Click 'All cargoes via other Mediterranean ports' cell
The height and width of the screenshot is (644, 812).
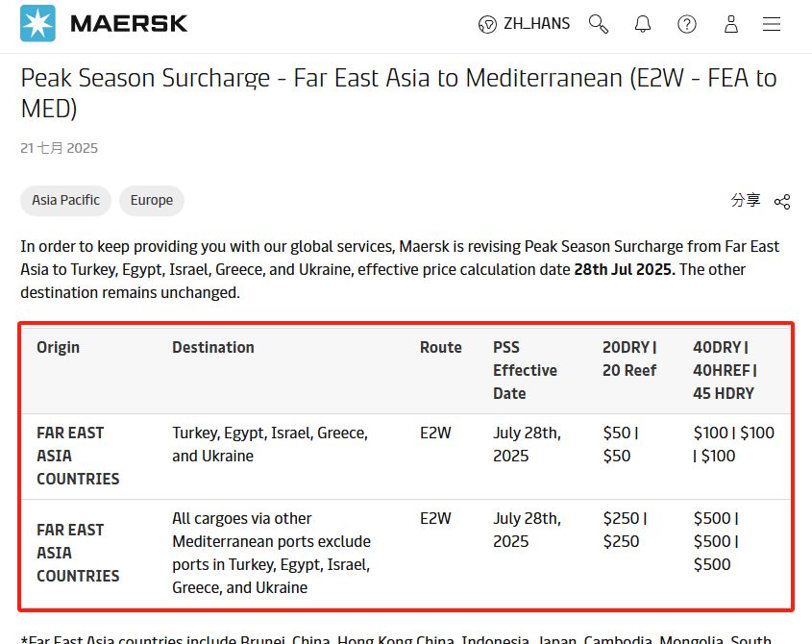(271, 553)
